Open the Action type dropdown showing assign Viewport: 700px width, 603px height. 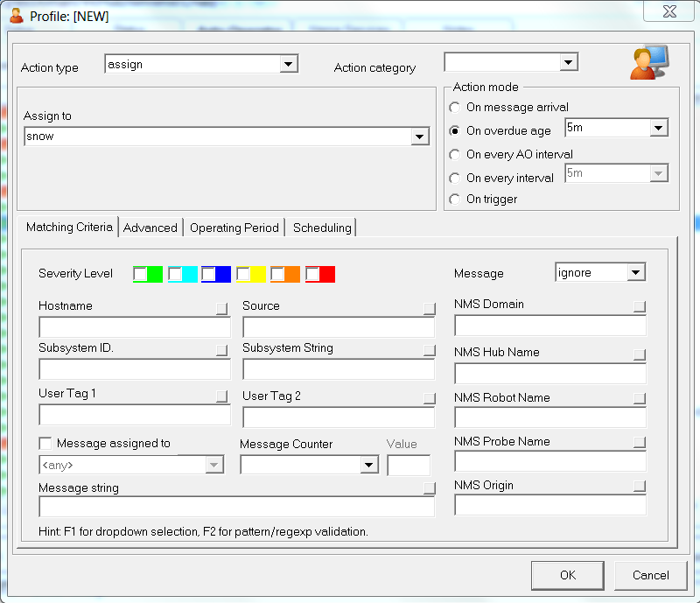pos(289,63)
